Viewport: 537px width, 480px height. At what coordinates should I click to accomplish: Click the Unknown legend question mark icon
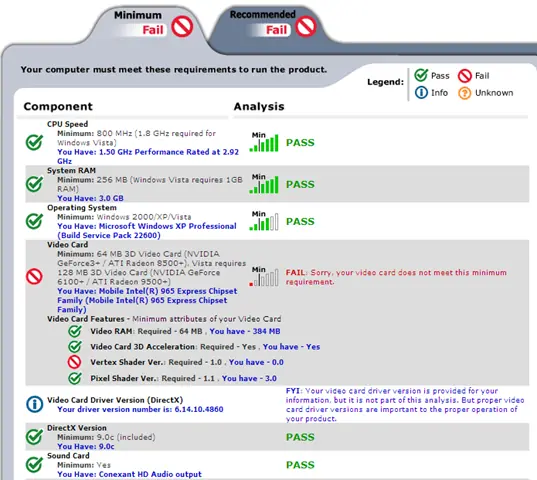point(465,93)
